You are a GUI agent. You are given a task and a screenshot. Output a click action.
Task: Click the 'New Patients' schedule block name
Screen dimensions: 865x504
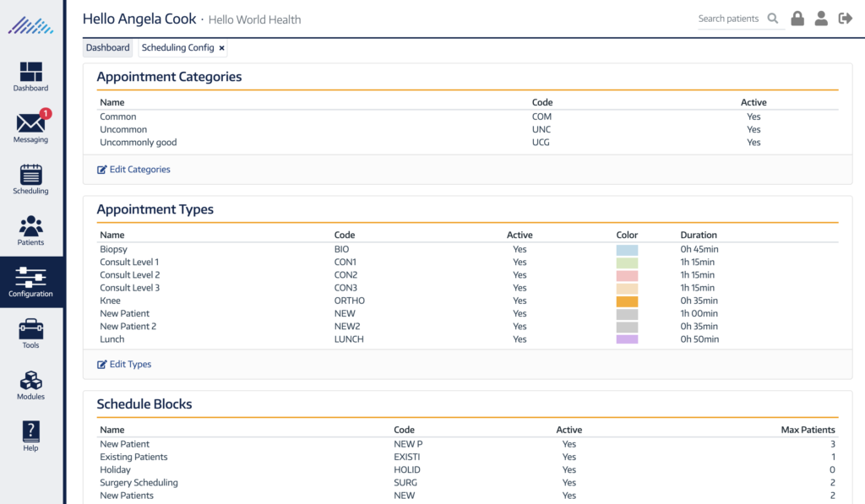pyautogui.click(x=127, y=496)
